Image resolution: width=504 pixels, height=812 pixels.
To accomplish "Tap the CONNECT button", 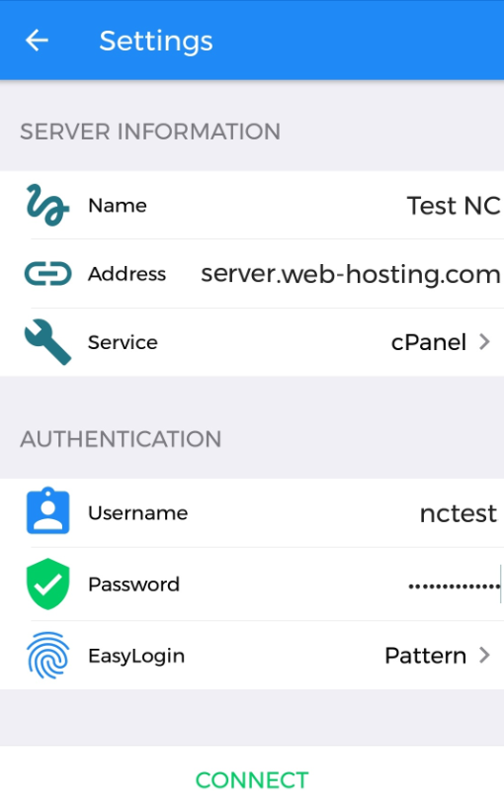I will tap(252, 780).
